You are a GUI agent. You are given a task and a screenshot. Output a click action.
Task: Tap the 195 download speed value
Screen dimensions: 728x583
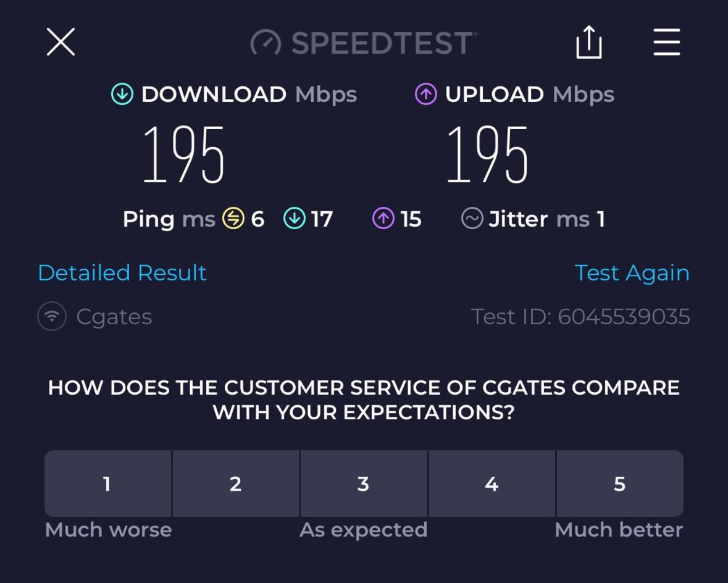(184, 154)
